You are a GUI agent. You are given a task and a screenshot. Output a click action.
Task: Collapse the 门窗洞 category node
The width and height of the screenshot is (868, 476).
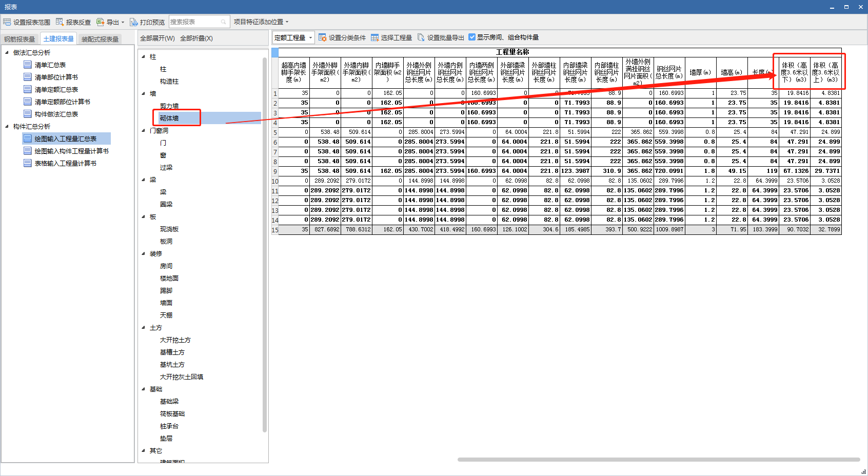tap(144, 131)
